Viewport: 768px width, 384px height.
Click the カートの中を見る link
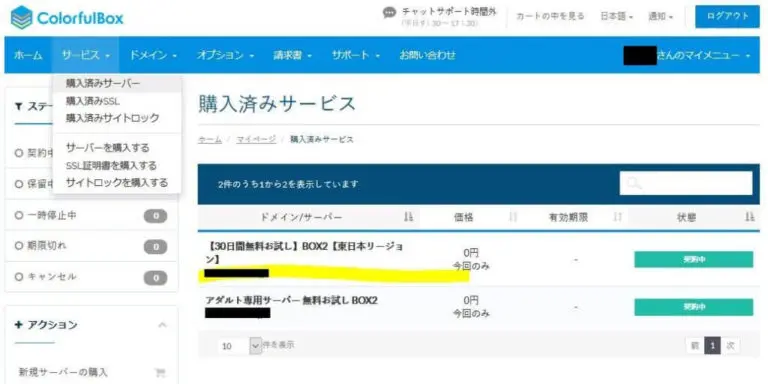(550, 16)
